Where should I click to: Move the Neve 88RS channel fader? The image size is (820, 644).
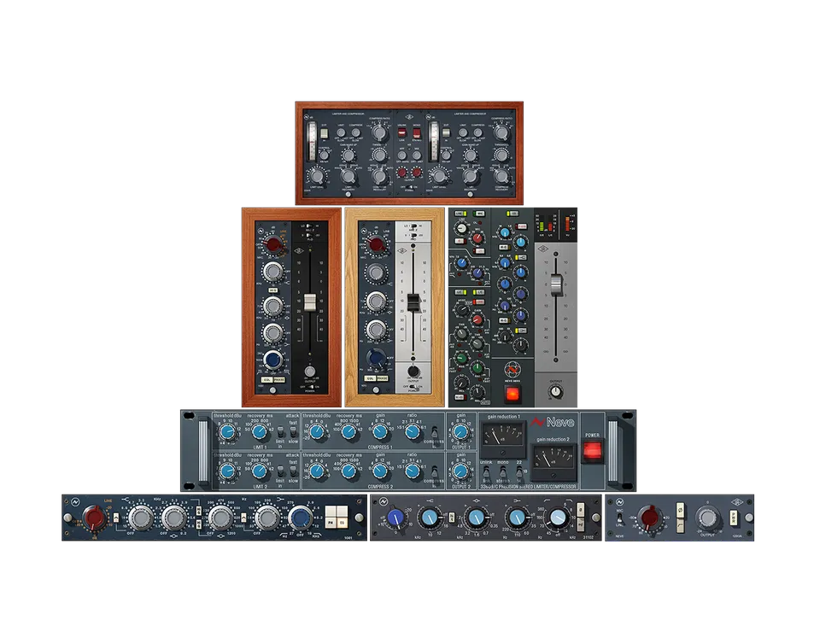(x=556, y=285)
